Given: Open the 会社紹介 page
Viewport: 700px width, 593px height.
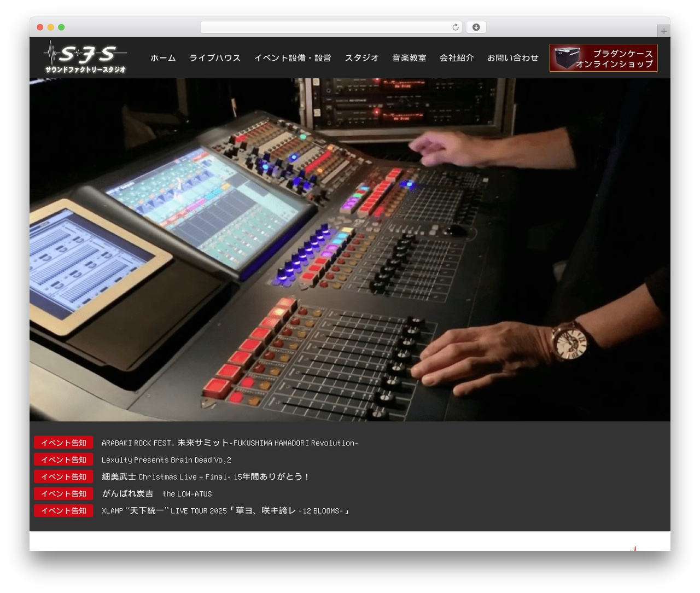Looking at the screenshot, I should point(457,58).
